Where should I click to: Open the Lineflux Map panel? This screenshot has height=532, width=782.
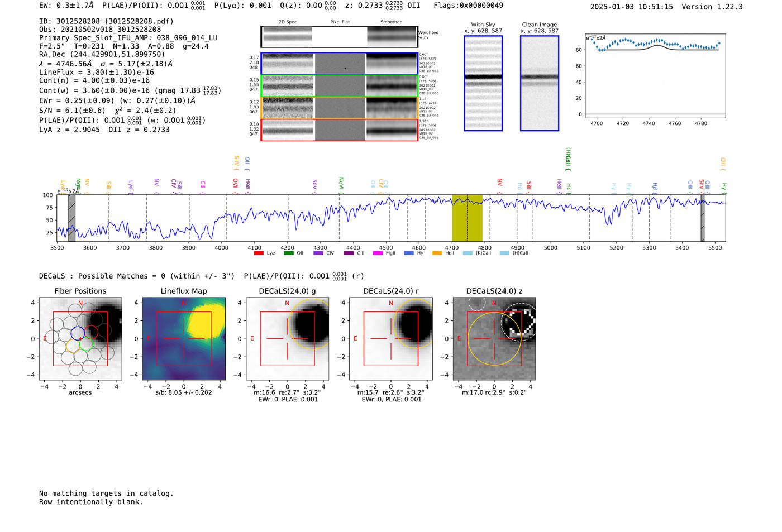click(184, 338)
